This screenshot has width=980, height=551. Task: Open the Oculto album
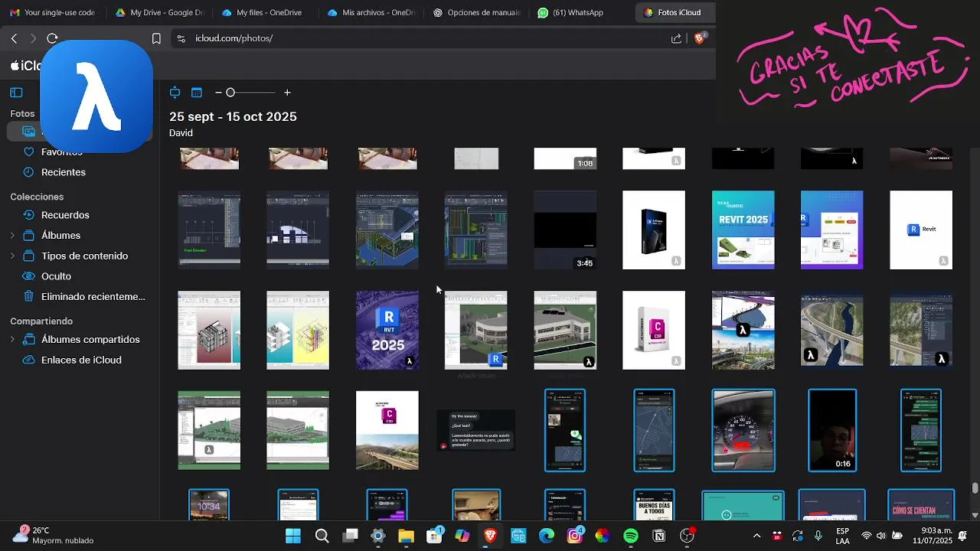(x=56, y=276)
